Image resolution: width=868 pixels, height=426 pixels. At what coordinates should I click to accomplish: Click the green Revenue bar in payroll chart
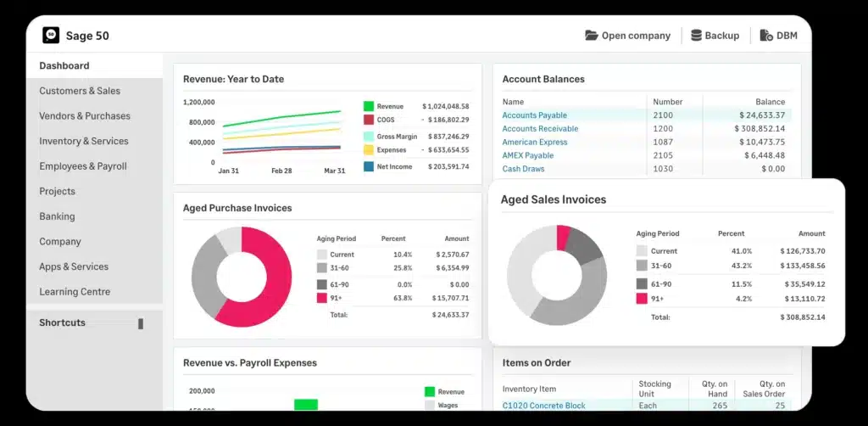(x=305, y=405)
